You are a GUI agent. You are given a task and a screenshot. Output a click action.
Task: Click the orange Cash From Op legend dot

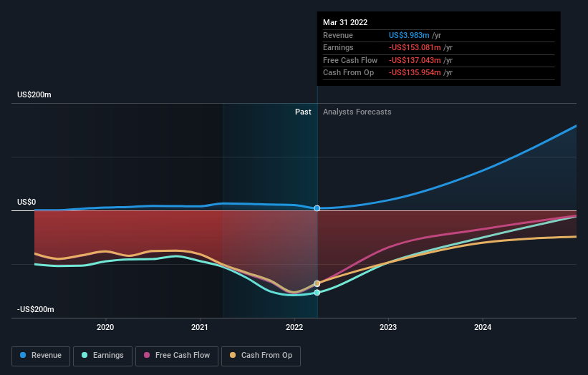click(x=233, y=355)
